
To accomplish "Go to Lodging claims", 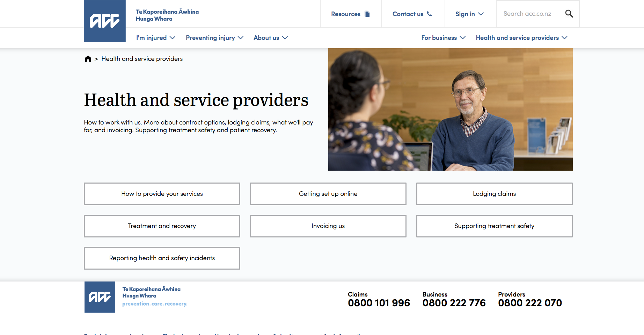I will (x=495, y=194).
